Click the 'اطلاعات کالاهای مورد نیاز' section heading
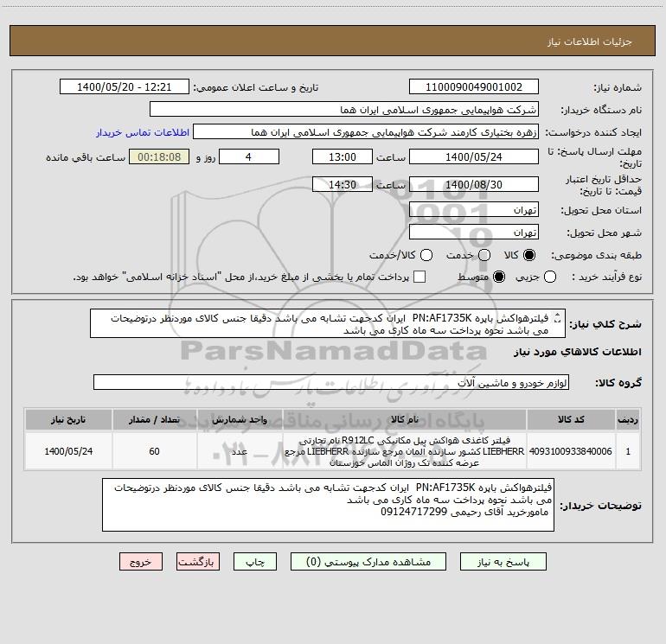This screenshot has width=666, height=644. pos(578,352)
